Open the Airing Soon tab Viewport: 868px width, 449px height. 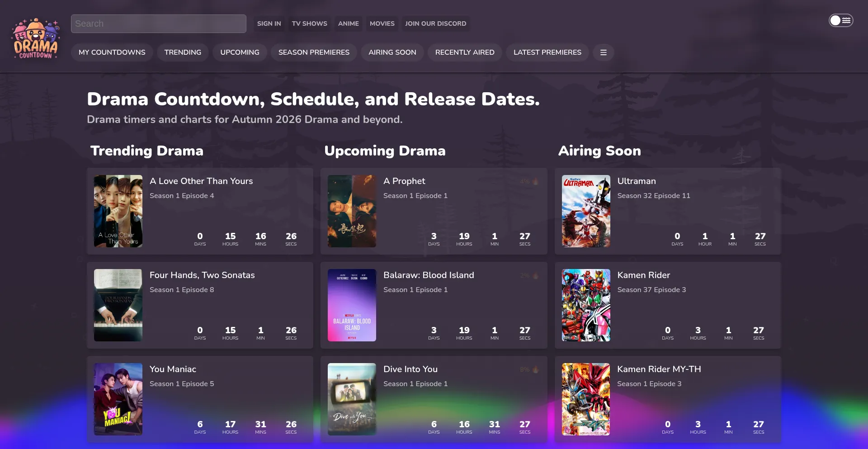coord(392,52)
